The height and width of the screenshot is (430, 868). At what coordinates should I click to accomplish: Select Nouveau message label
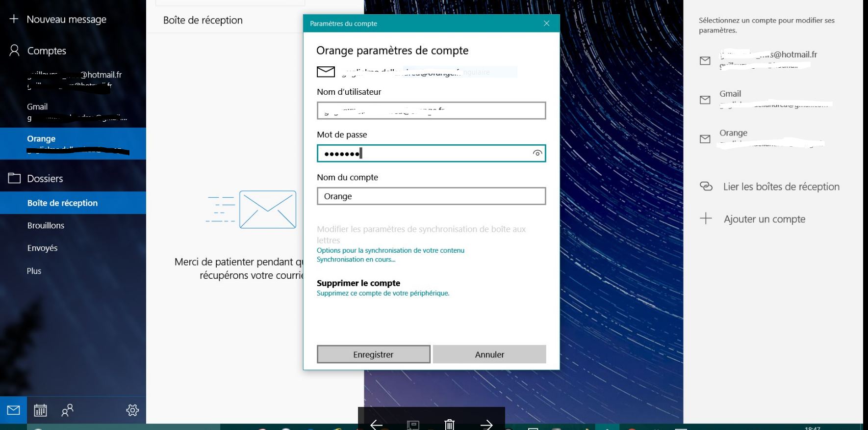pos(67,19)
